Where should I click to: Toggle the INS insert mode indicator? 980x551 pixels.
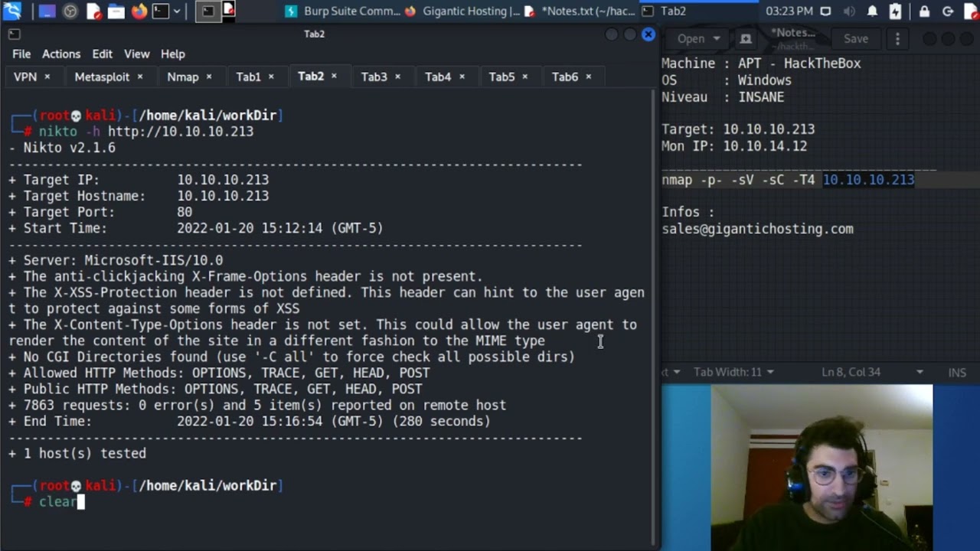[957, 372]
